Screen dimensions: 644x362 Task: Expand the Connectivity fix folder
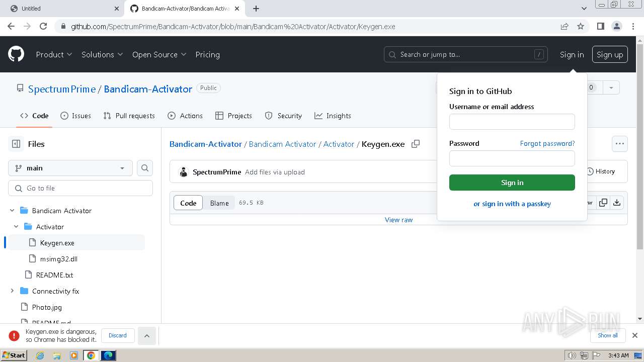[x=12, y=291]
